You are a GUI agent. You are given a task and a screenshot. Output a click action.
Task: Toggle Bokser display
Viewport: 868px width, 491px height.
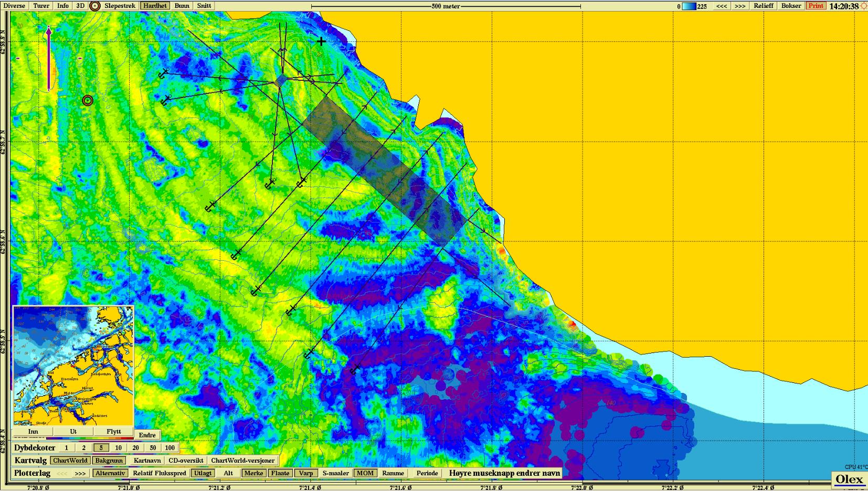pyautogui.click(x=791, y=6)
